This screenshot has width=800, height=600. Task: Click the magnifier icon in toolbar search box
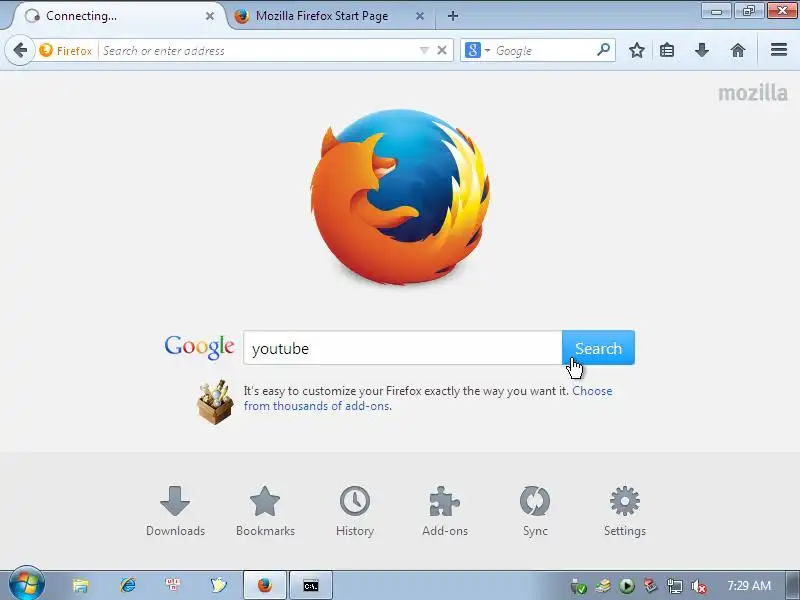[603, 50]
